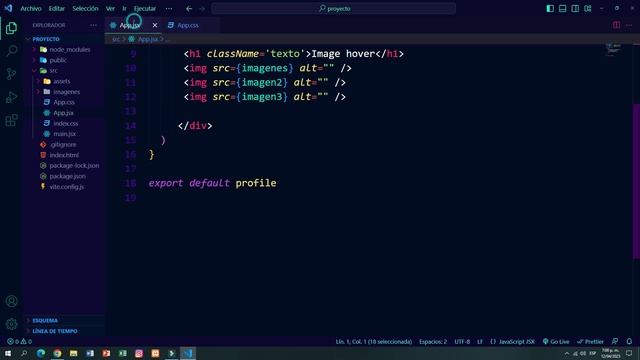This screenshot has height=360, width=640.
Task: Split the editor to the right
Action: tap(616, 25)
